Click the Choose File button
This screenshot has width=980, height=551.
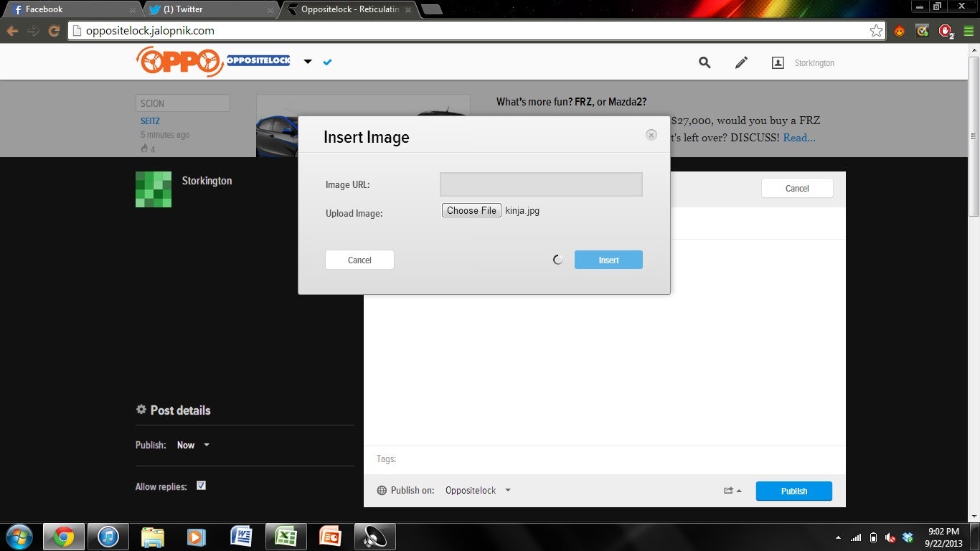[x=471, y=210]
